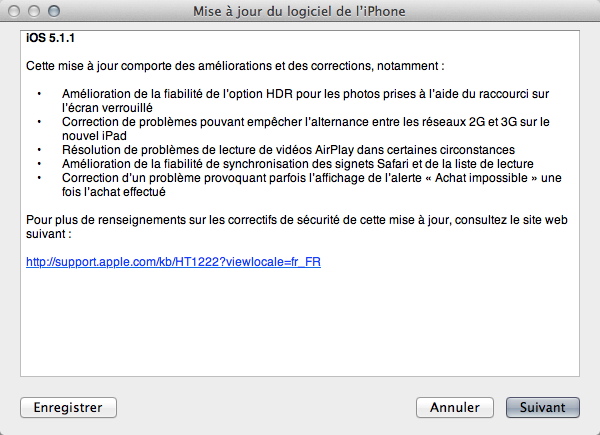Click the red close window button
The image size is (600, 435).
[x=14, y=11]
